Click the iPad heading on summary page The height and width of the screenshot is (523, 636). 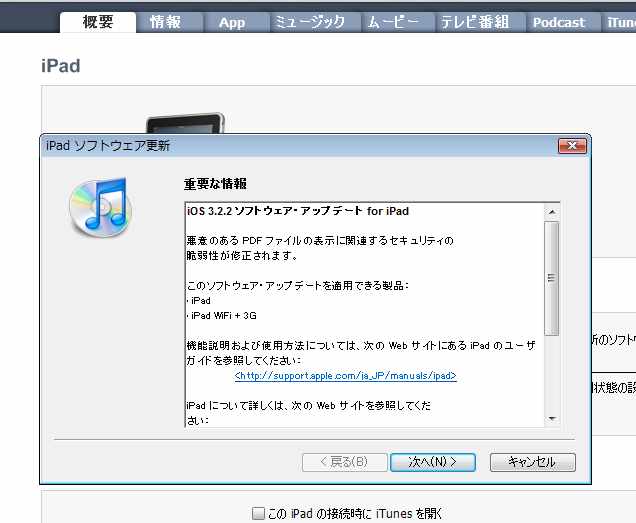(60, 66)
